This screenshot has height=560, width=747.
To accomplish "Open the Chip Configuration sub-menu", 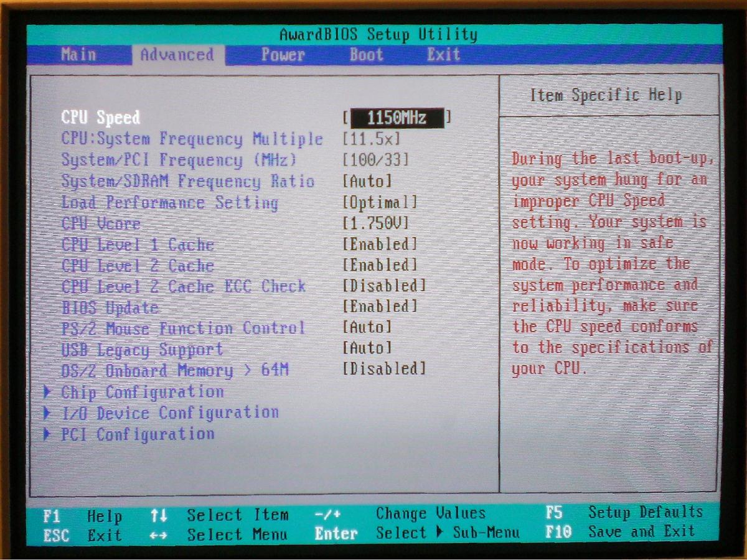I will [x=143, y=393].
